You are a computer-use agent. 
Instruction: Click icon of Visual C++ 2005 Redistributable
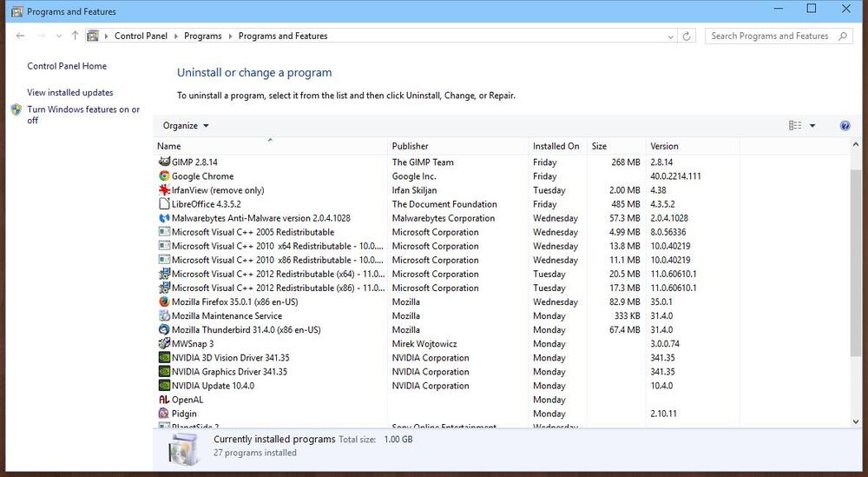(164, 232)
